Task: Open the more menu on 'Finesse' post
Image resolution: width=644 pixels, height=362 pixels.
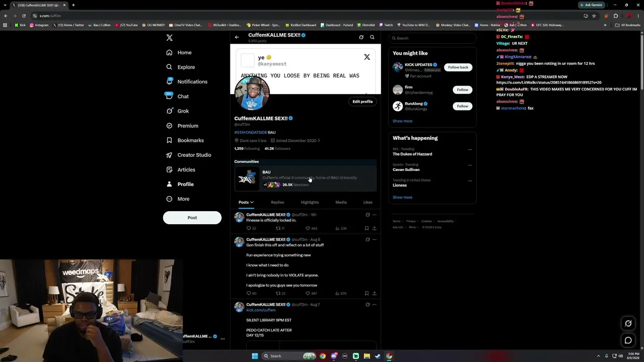Action: click(374, 215)
